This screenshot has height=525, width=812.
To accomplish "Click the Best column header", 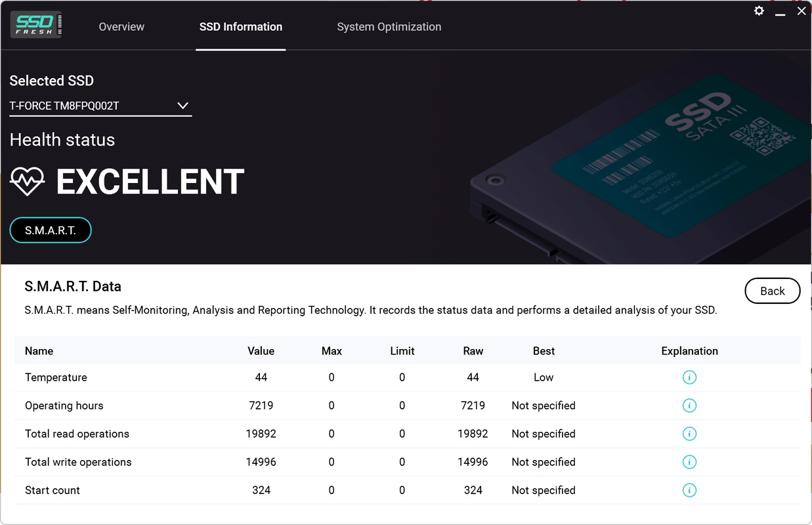I will tap(544, 351).
